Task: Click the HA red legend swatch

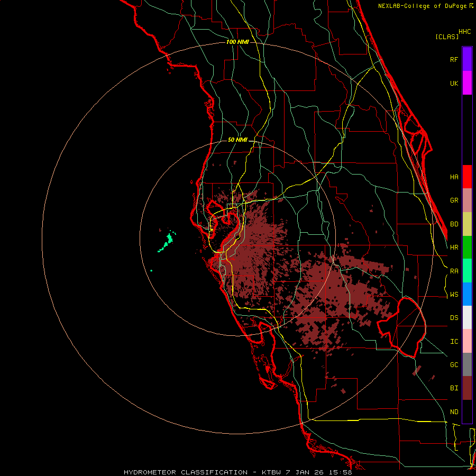Action: pos(467,177)
